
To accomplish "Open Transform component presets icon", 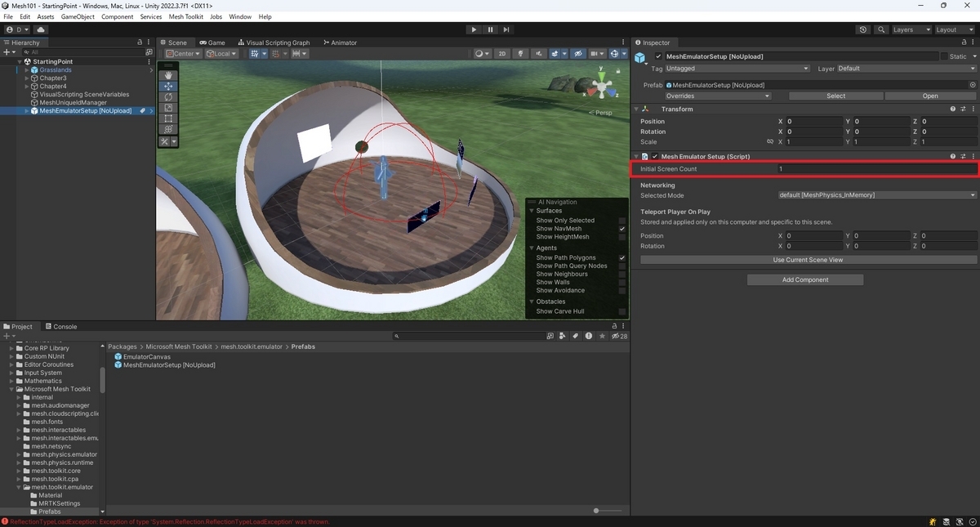I will tap(963, 109).
